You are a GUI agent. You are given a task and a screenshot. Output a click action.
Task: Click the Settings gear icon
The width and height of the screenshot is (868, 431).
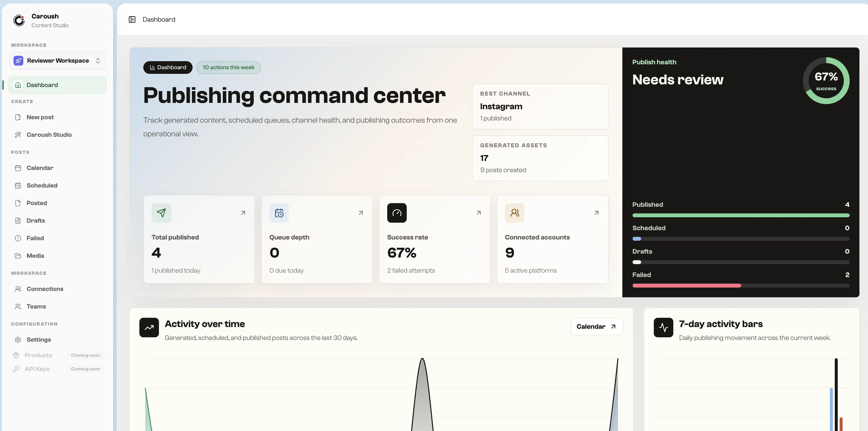click(x=18, y=339)
